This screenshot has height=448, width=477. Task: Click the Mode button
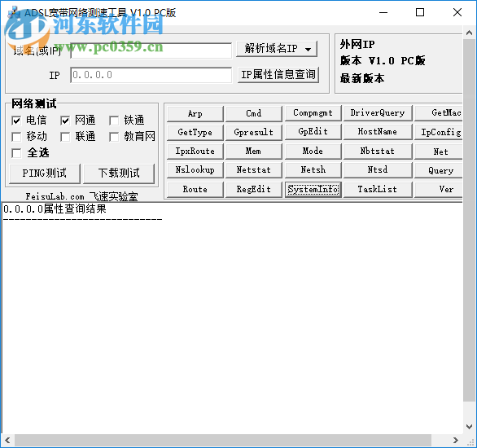click(313, 152)
